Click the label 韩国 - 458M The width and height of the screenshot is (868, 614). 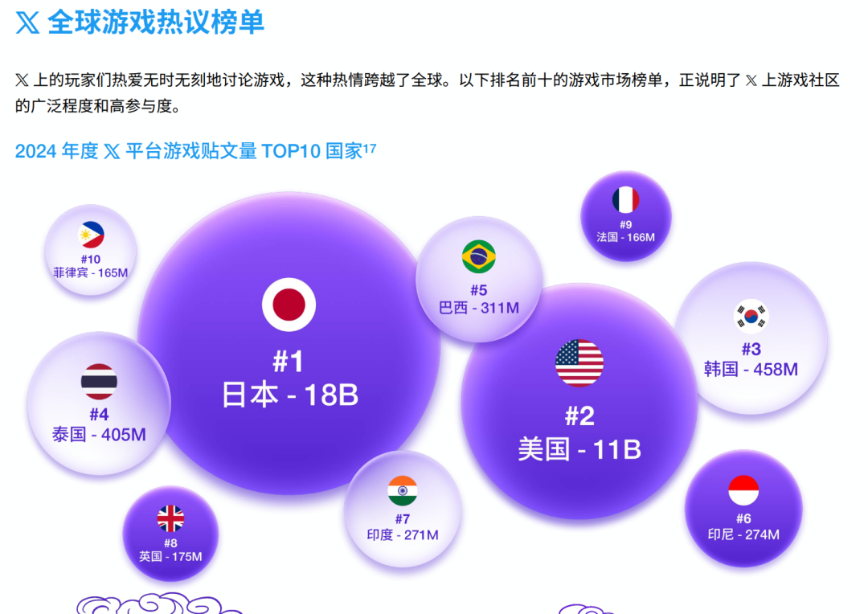tap(751, 369)
